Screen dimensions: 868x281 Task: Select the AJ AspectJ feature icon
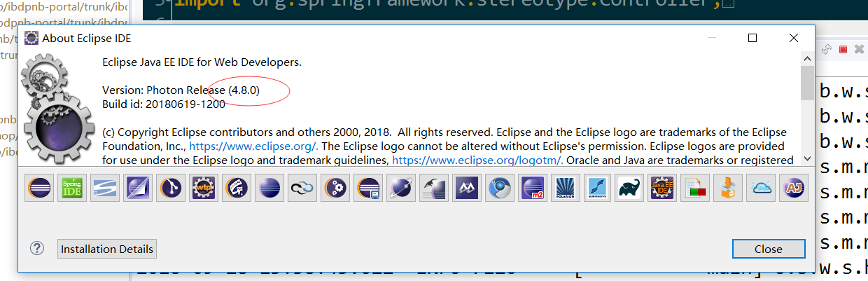point(795,188)
